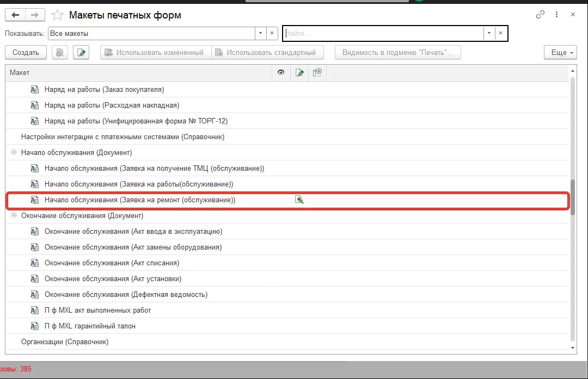Screen dimensions: 588x379
Task: Collapse the Окончание обслуживания (Документ) group
Action: [x=14, y=215]
